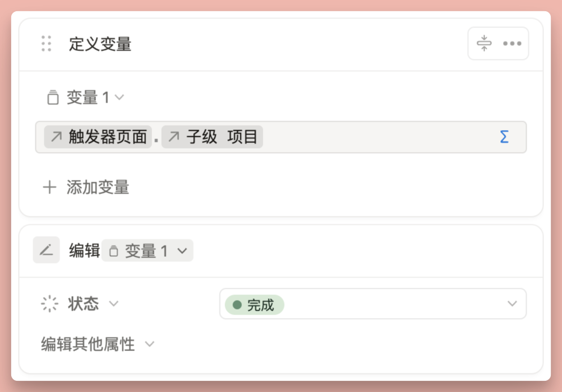Click the drag handle beside 定义变量

point(47,44)
